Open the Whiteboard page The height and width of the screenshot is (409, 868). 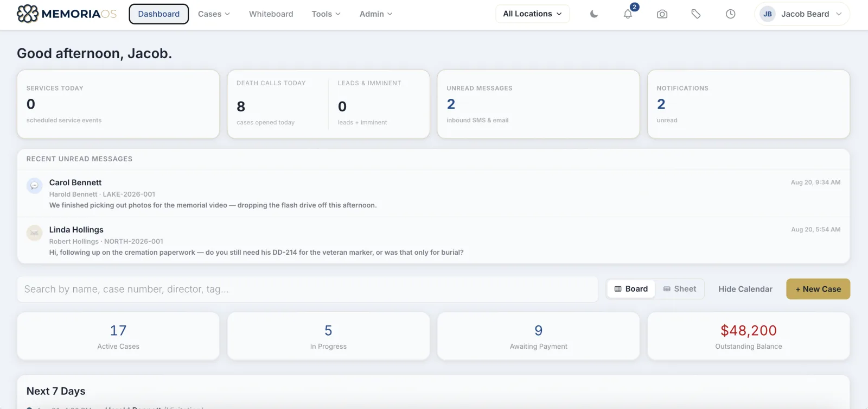pyautogui.click(x=271, y=14)
